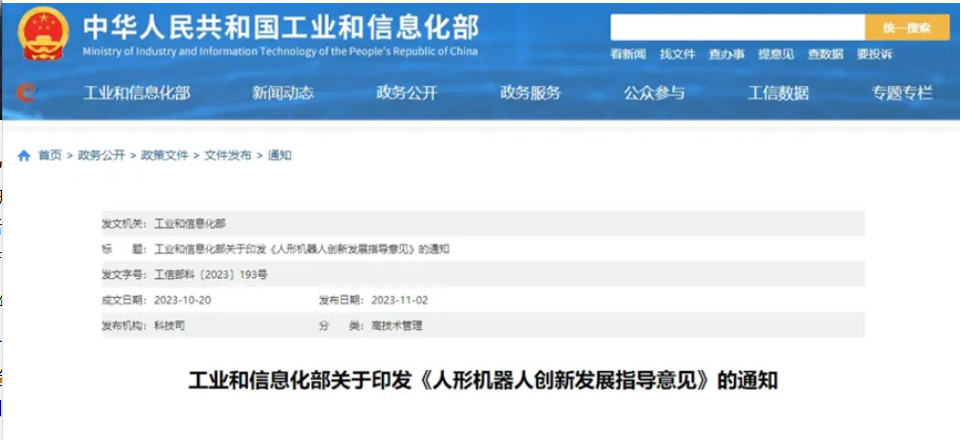Open the 政务公开 nav menu
Image resolution: width=961 pixels, height=440 pixels.
[407, 93]
